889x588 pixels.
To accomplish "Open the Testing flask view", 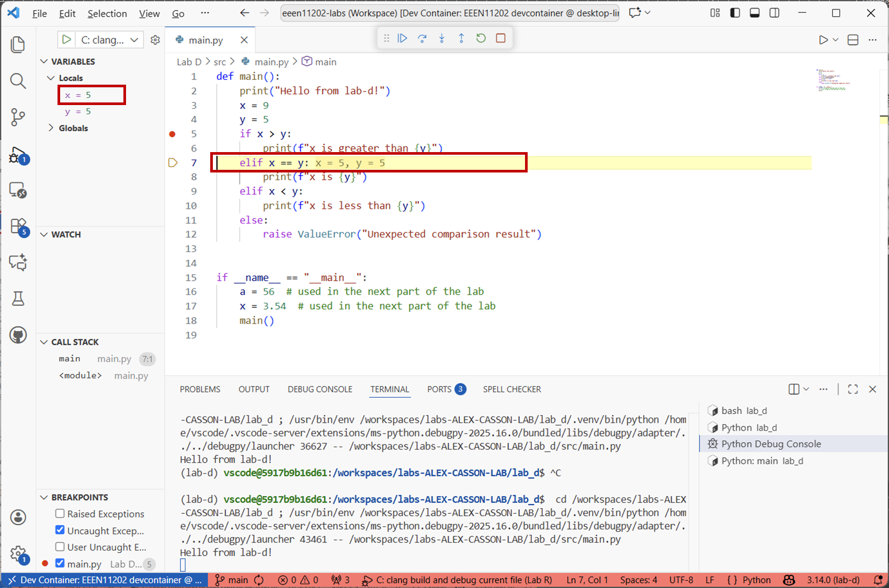I will (x=18, y=298).
